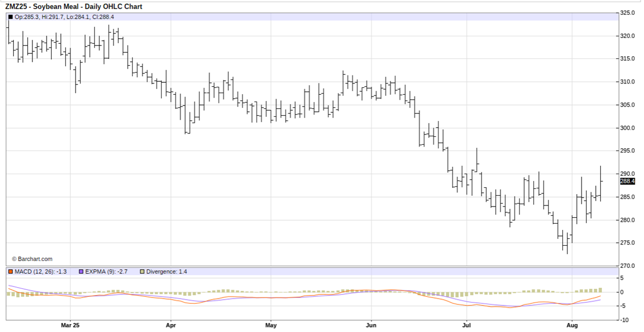
Task: Click the MACD panel's -5 axis label
Action: 623,306
